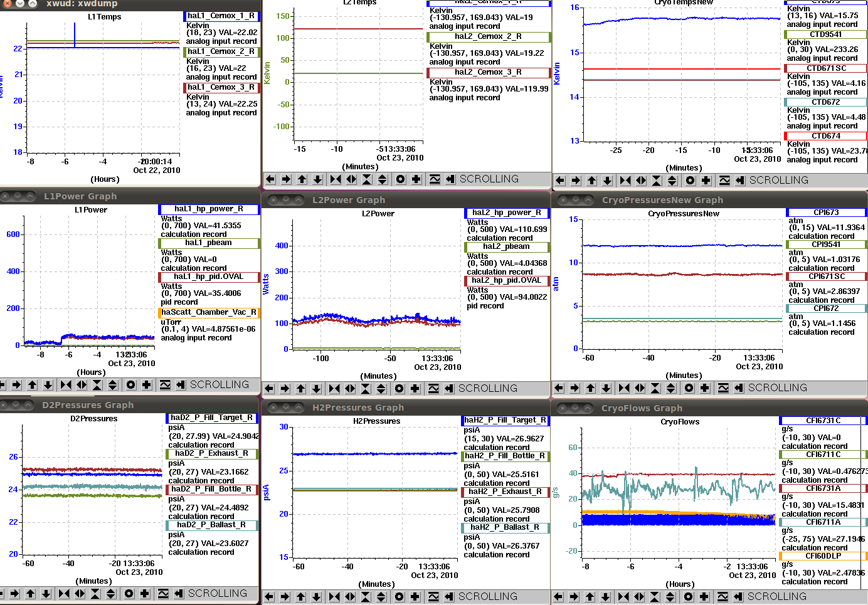Expand the time axis in CryoPressuresNew toolbar

640,388
